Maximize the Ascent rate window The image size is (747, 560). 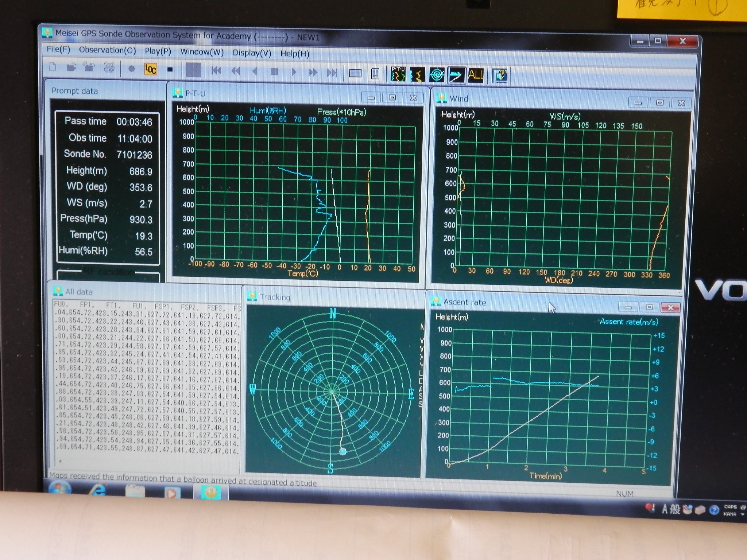tap(649, 307)
